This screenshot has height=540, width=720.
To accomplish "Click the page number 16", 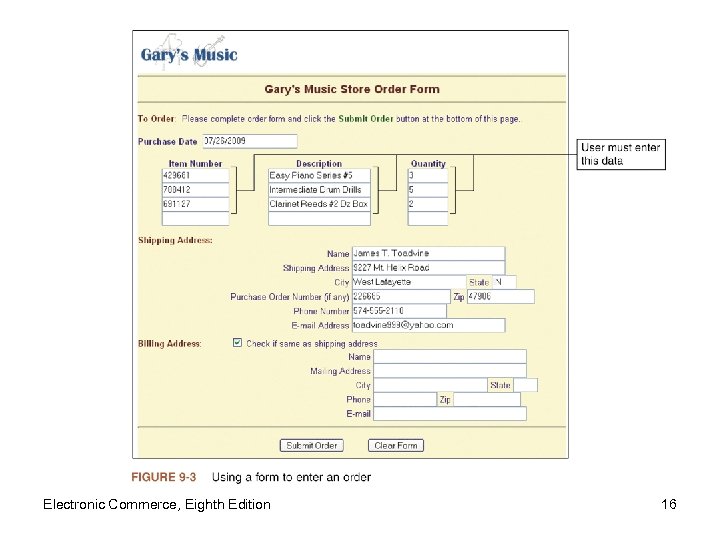I will (x=669, y=504).
